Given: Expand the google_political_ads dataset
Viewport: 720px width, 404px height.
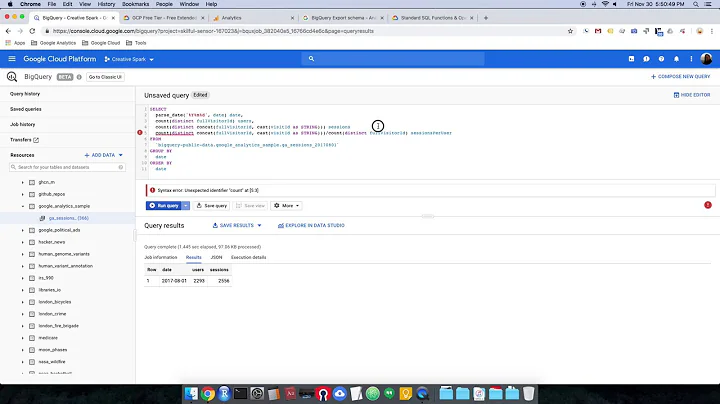Looking at the screenshot, I should click(22, 230).
